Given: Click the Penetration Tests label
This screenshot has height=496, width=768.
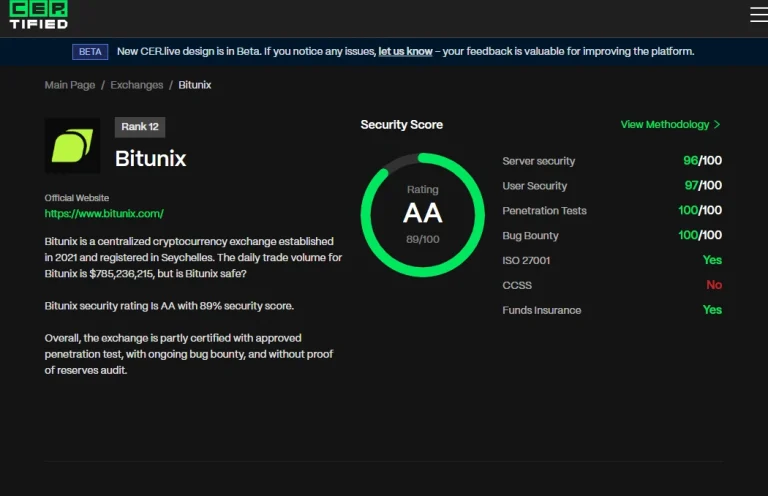Looking at the screenshot, I should tap(544, 211).
